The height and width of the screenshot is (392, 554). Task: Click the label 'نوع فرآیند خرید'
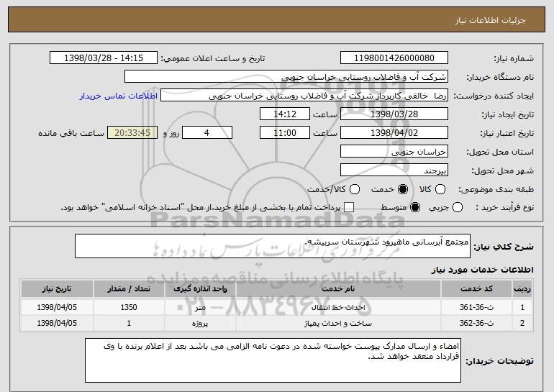(x=505, y=207)
